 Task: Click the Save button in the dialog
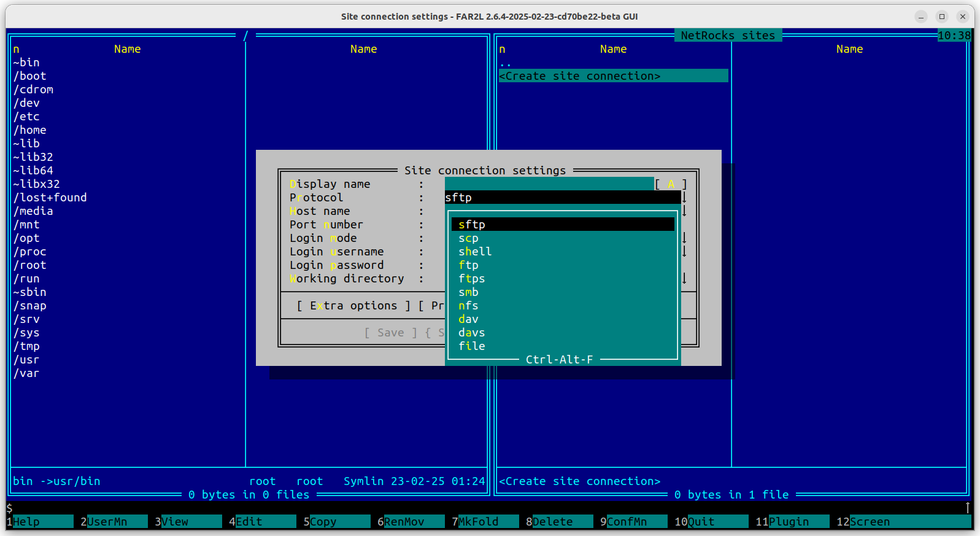point(390,333)
